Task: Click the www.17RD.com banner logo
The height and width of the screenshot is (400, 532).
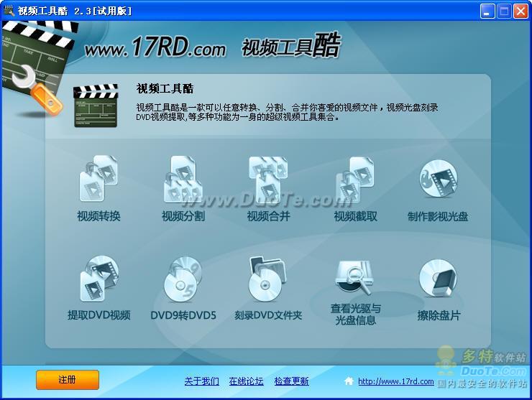Action: tap(155, 47)
